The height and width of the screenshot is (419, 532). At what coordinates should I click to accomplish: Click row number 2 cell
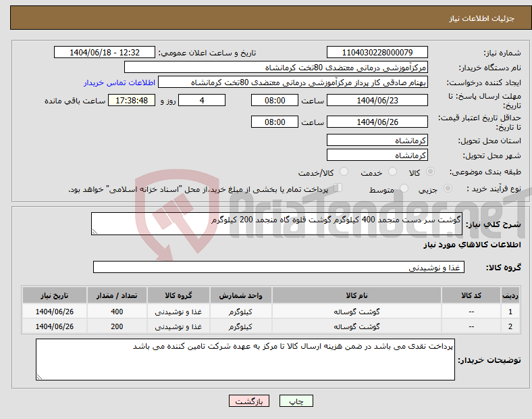(x=510, y=326)
